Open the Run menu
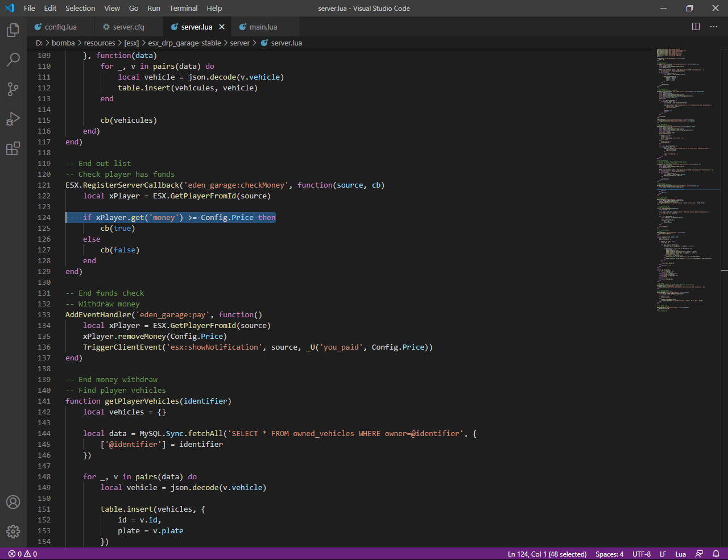 154,8
